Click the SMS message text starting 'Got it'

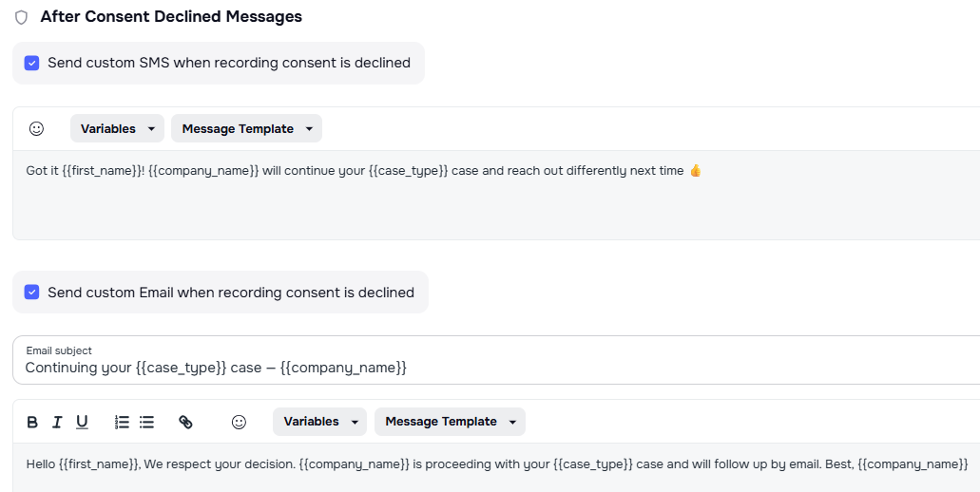[x=361, y=171]
